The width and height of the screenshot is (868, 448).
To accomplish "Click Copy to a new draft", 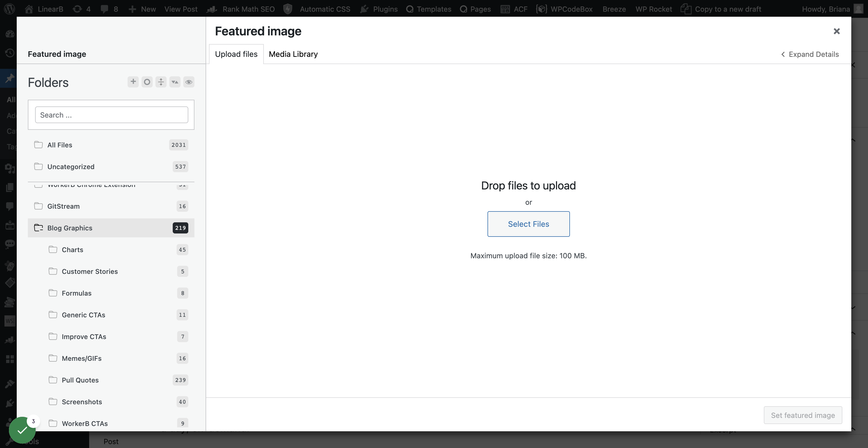I will (721, 9).
